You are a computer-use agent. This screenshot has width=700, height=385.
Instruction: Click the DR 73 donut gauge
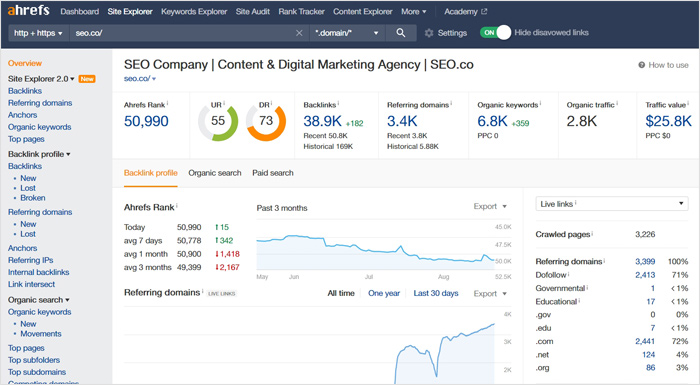(x=266, y=121)
